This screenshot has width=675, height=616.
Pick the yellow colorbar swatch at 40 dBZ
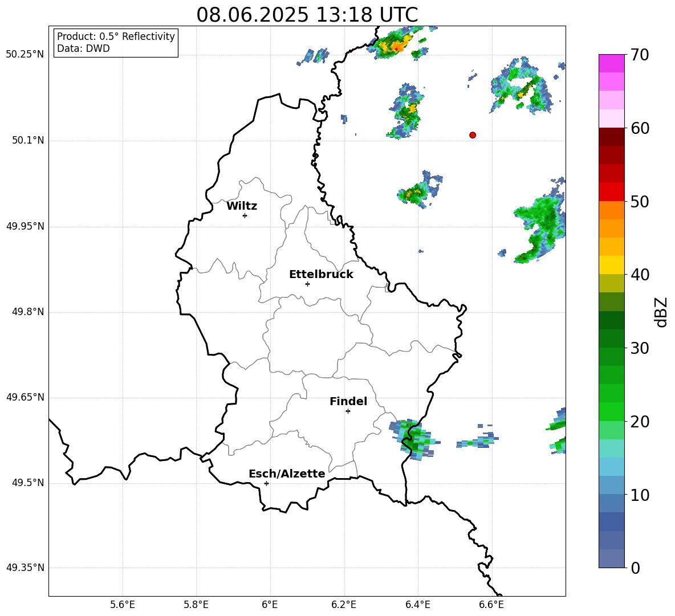(612, 265)
